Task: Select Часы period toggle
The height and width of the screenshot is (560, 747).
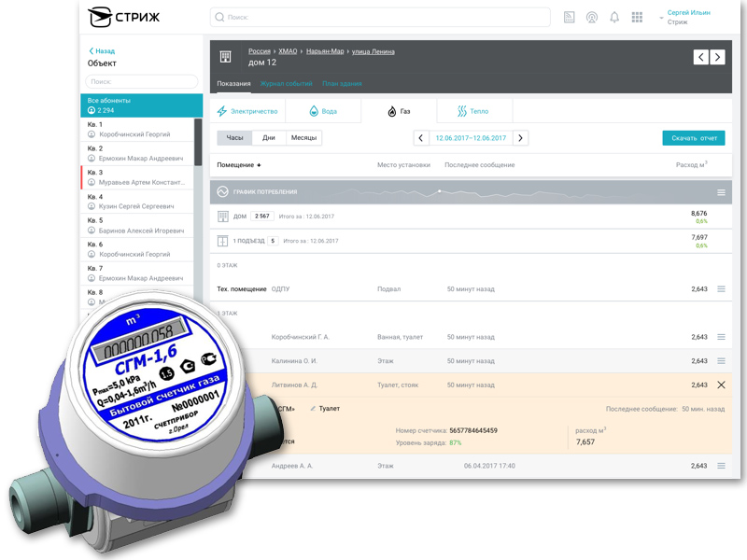Action: (x=234, y=137)
